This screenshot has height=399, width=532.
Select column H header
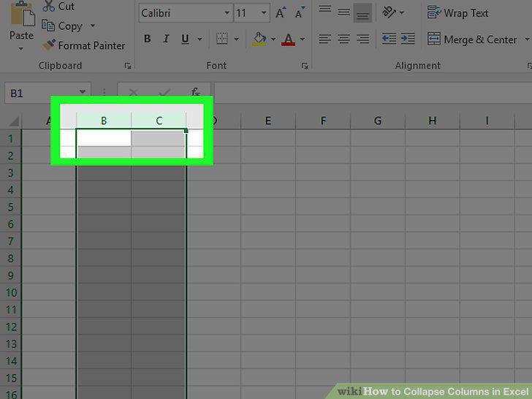point(433,121)
